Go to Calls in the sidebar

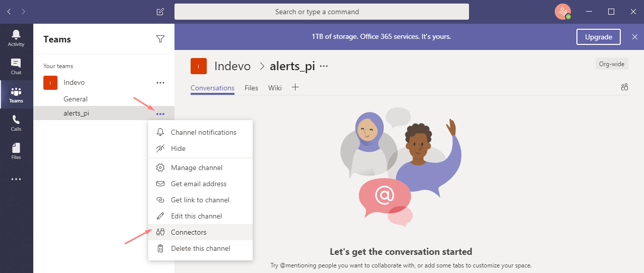point(16,123)
